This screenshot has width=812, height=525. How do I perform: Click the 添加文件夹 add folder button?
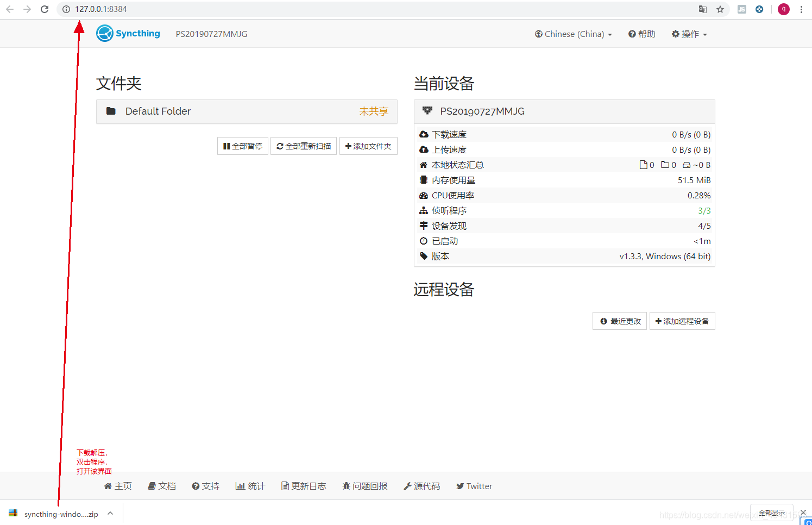(x=368, y=146)
